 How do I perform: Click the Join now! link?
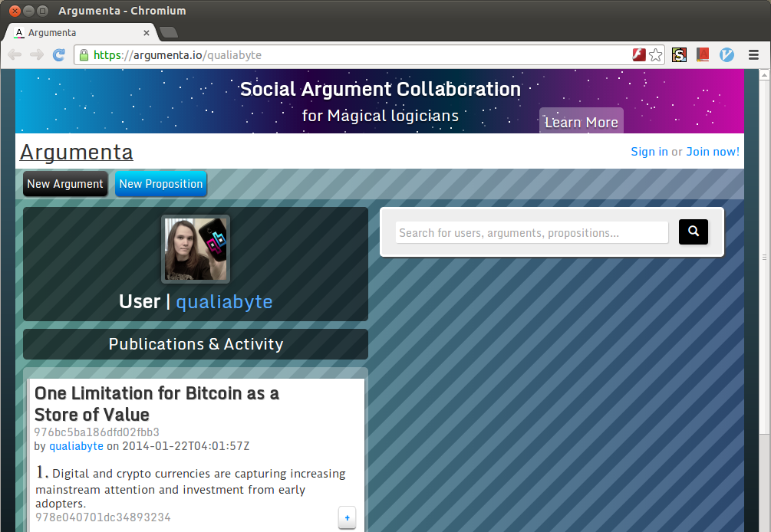coord(713,152)
